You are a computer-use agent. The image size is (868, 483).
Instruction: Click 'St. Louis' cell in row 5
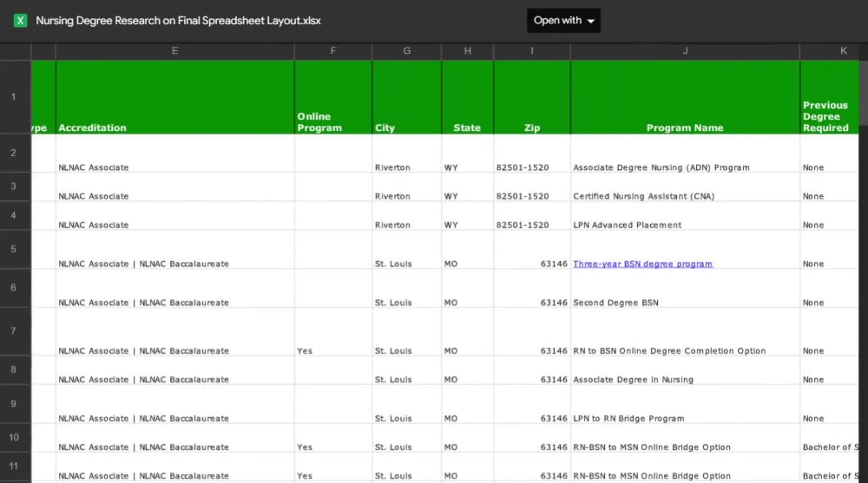[407, 250]
